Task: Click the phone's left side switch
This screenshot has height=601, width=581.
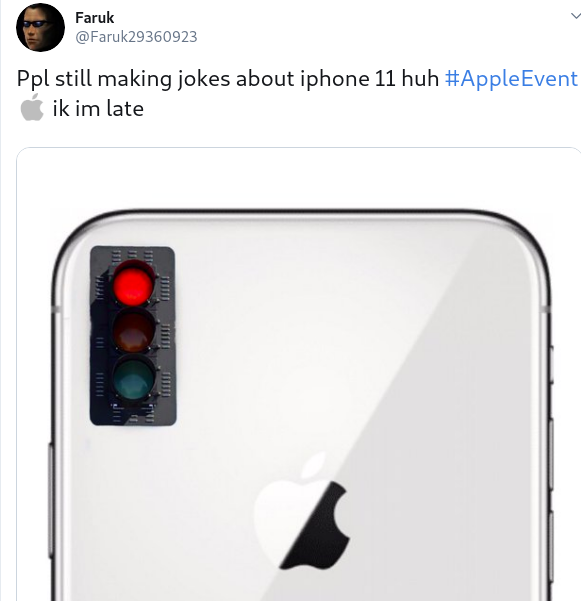Action: tap(51, 499)
